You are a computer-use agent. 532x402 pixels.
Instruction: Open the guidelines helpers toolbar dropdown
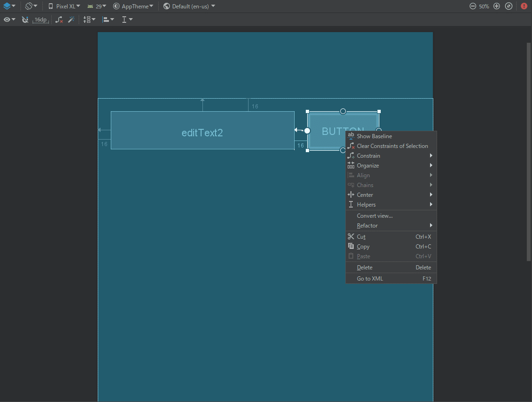[x=127, y=20]
